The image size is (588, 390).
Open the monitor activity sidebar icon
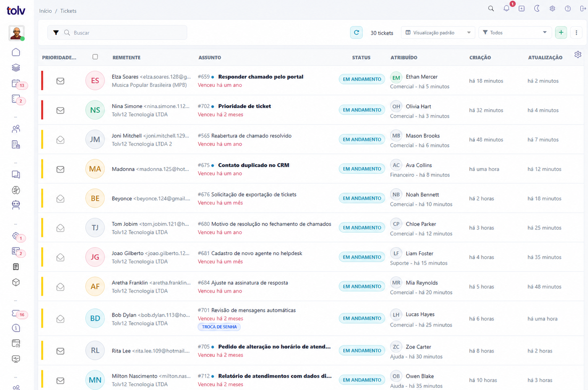[16, 359]
